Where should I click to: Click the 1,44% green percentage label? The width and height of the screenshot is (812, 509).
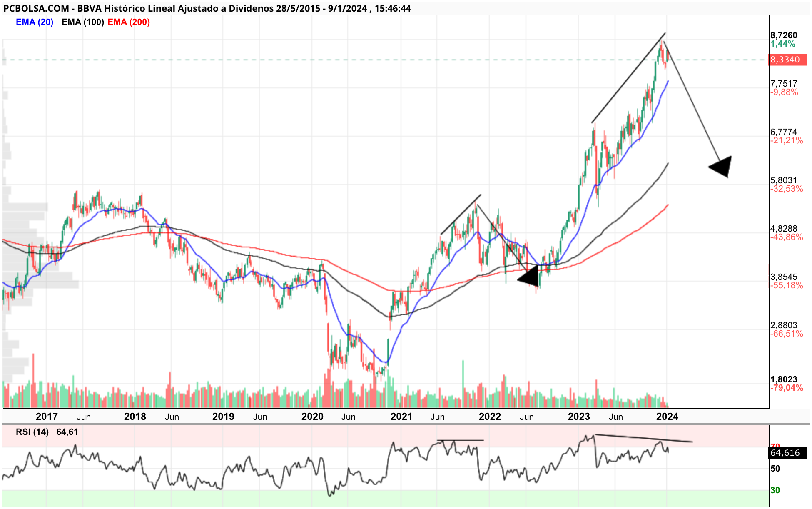tap(782, 44)
